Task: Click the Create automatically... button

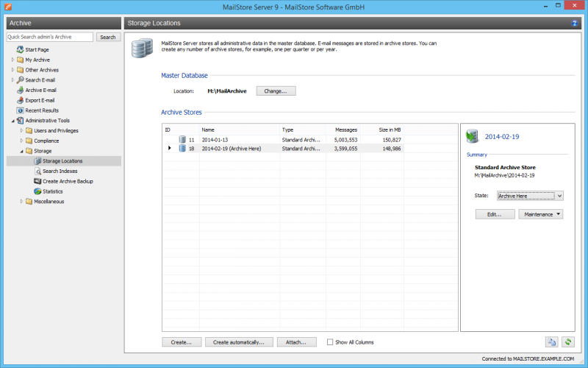Action: [239, 342]
